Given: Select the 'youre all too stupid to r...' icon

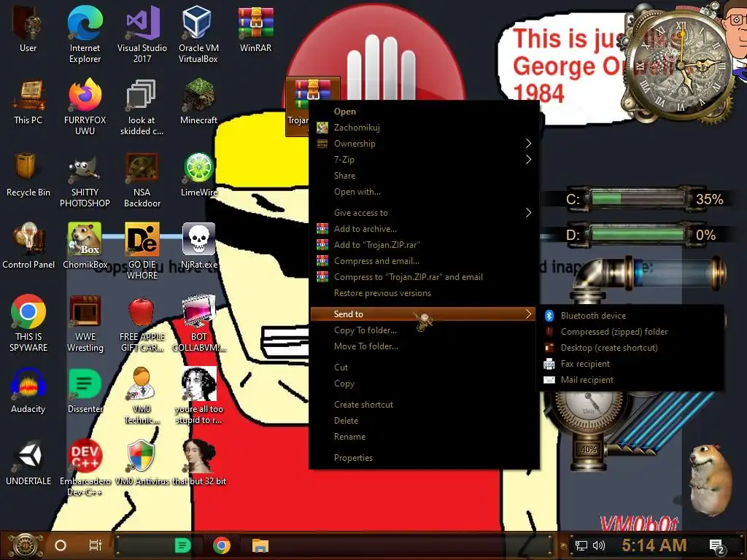Looking at the screenshot, I should point(198,395).
